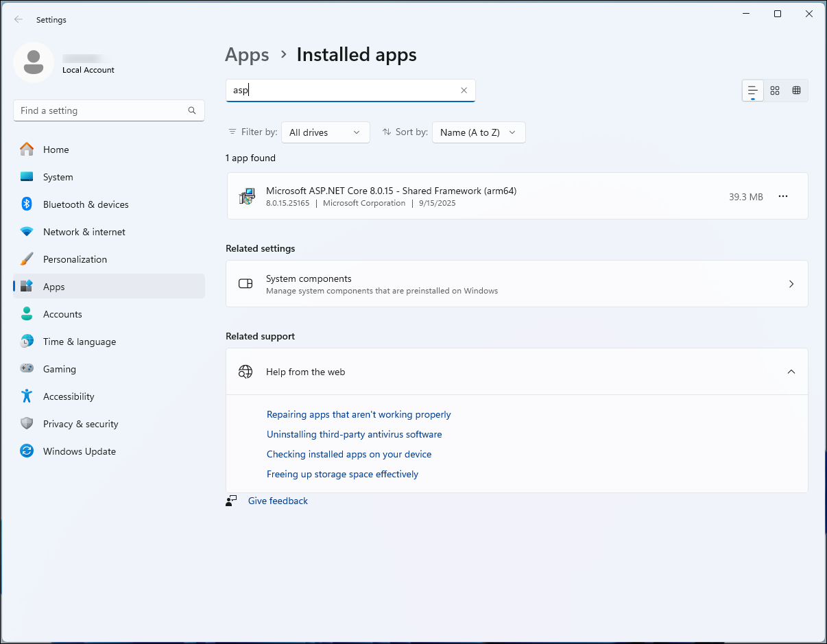Open Privacy & security settings
Image resolution: width=827 pixels, height=644 pixels.
click(80, 424)
